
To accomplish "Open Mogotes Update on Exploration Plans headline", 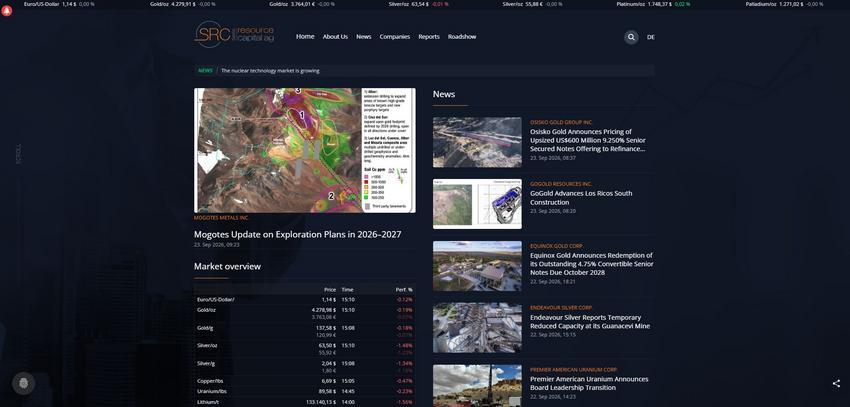I will [298, 234].
